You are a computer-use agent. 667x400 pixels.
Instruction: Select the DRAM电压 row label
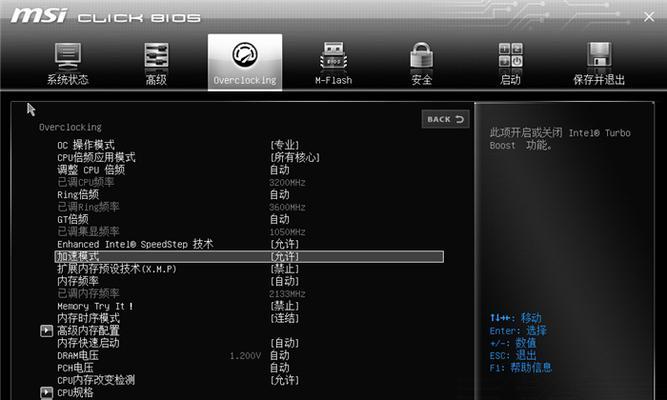(x=78, y=355)
